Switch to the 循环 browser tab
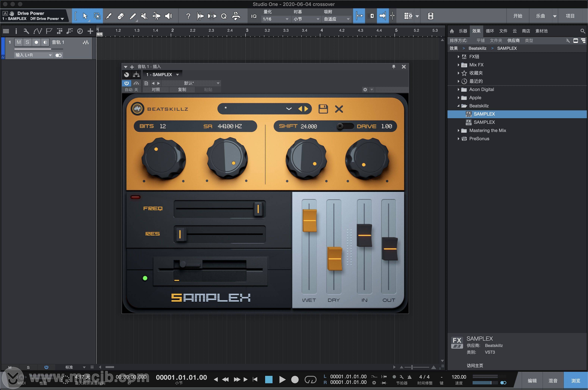The width and height of the screenshot is (588, 390). pos(490,31)
